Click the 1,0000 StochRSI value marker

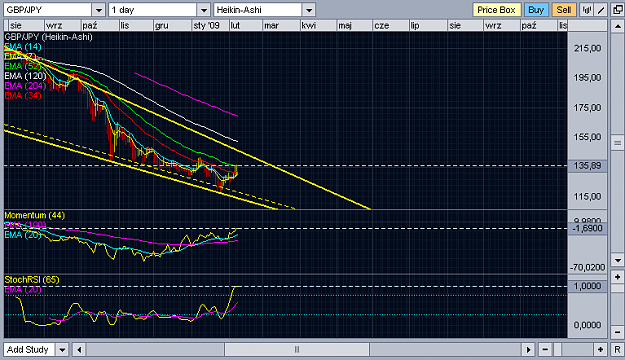588,286
